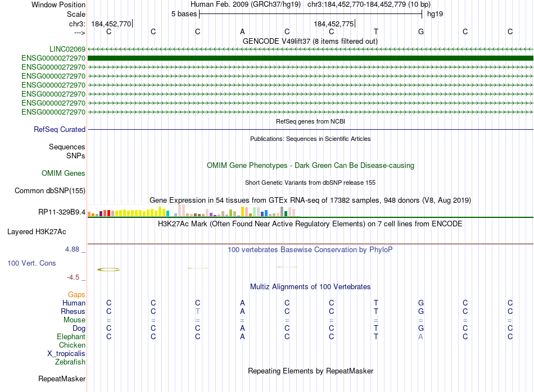This screenshot has height=392, width=534.
Task: Click base G in the top sequence row
Action: click(421, 31)
